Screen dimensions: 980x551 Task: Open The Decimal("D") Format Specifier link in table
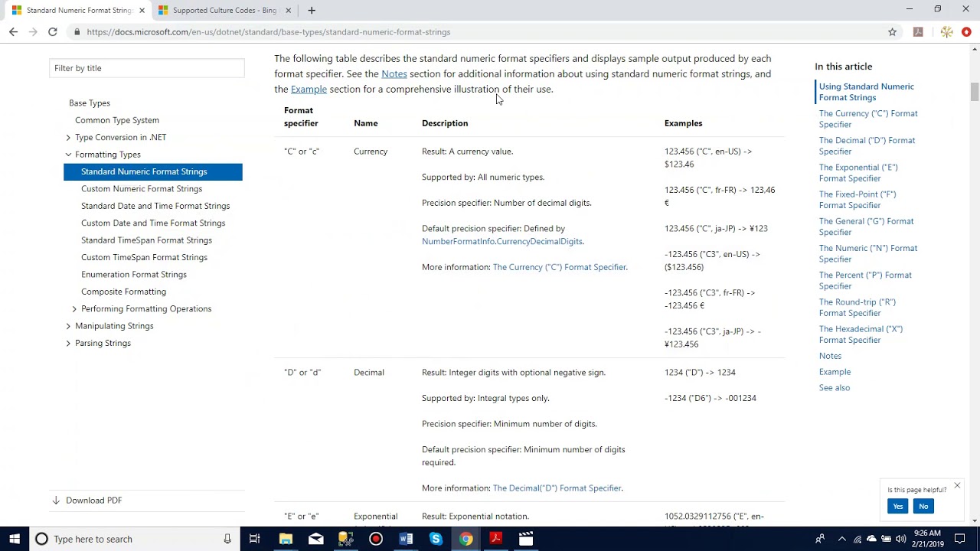click(x=557, y=488)
